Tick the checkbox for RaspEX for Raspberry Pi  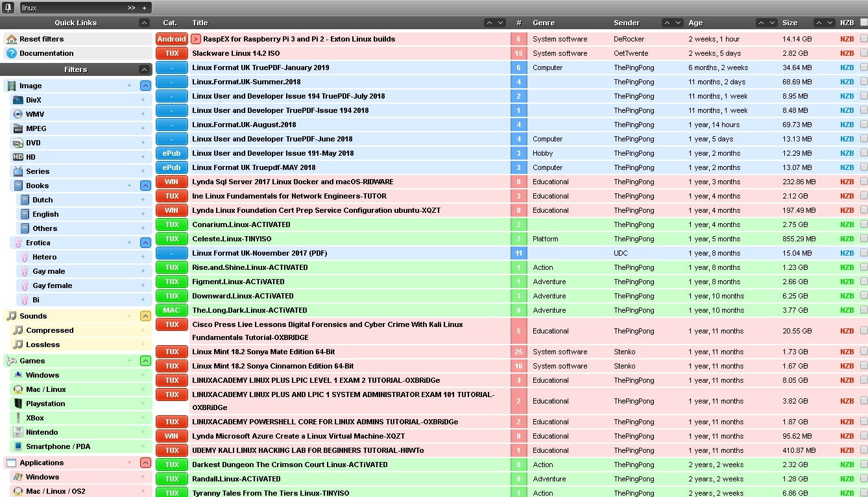click(x=863, y=39)
